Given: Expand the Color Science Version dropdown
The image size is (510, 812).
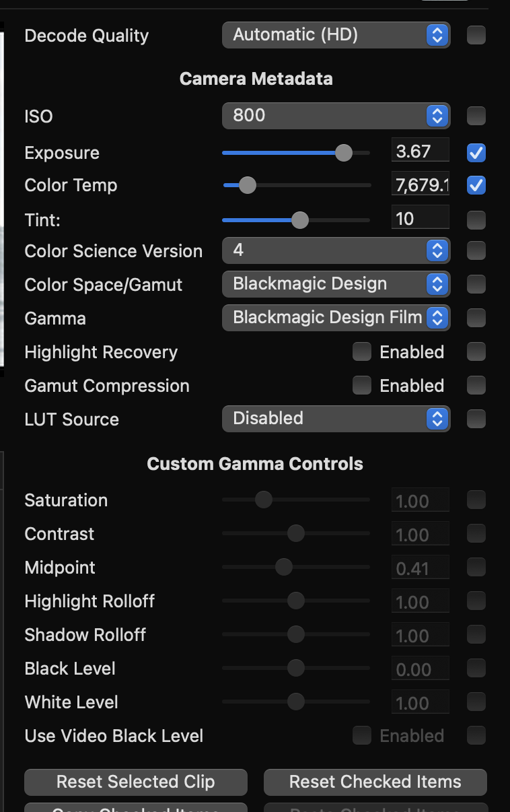Looking at the screenshot, I should 336,250.
